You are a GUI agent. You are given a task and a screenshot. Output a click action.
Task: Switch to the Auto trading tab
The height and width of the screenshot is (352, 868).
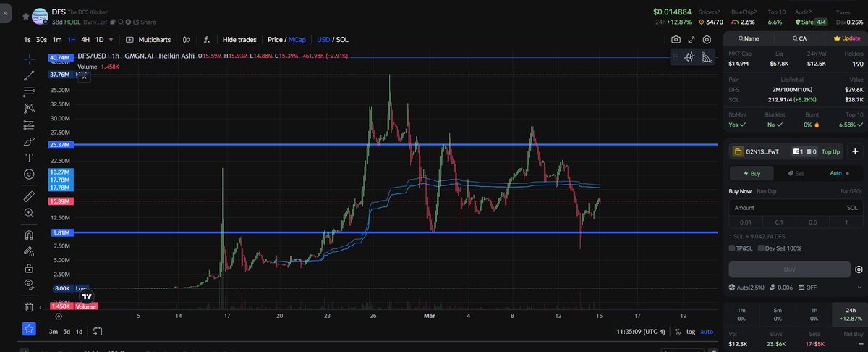840,174
